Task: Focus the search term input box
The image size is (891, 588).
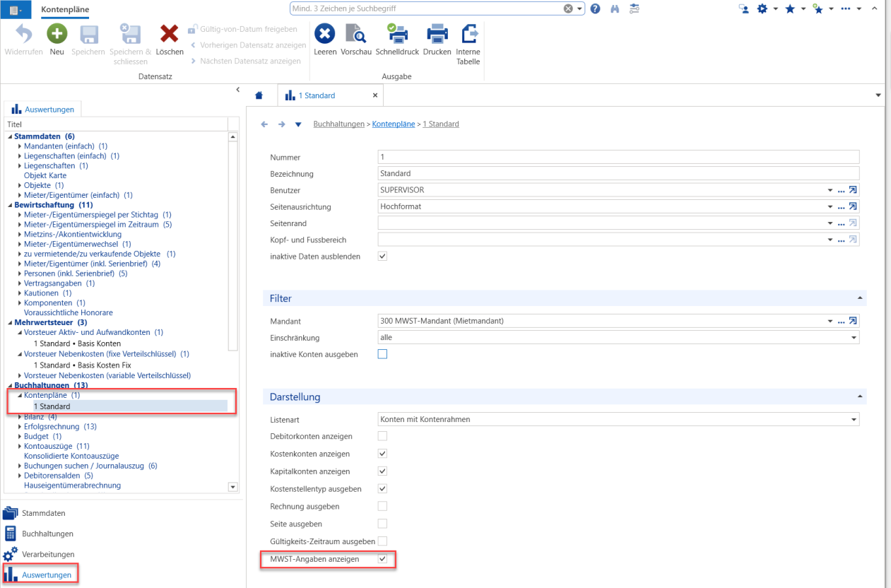Action: point(426,8)
